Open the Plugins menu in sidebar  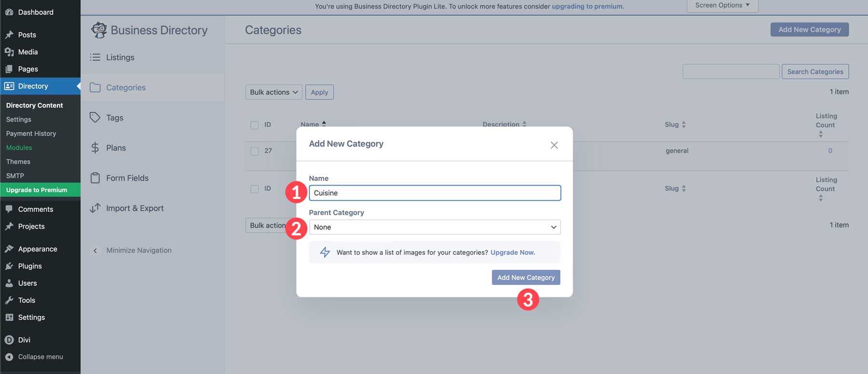pyautogui.click(x=30, y=266)
